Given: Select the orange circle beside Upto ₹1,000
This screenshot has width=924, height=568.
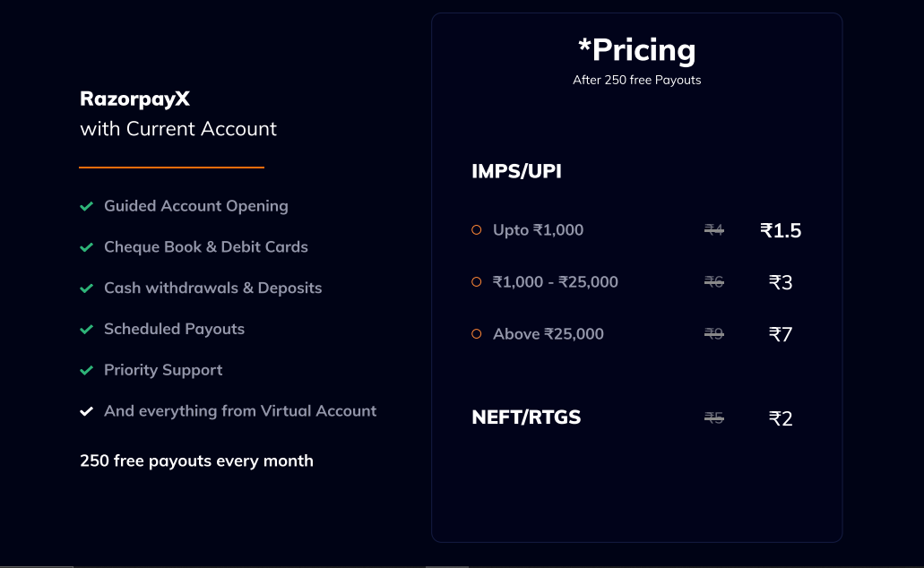Looking at the screenshot, I should tap(477, 230).
